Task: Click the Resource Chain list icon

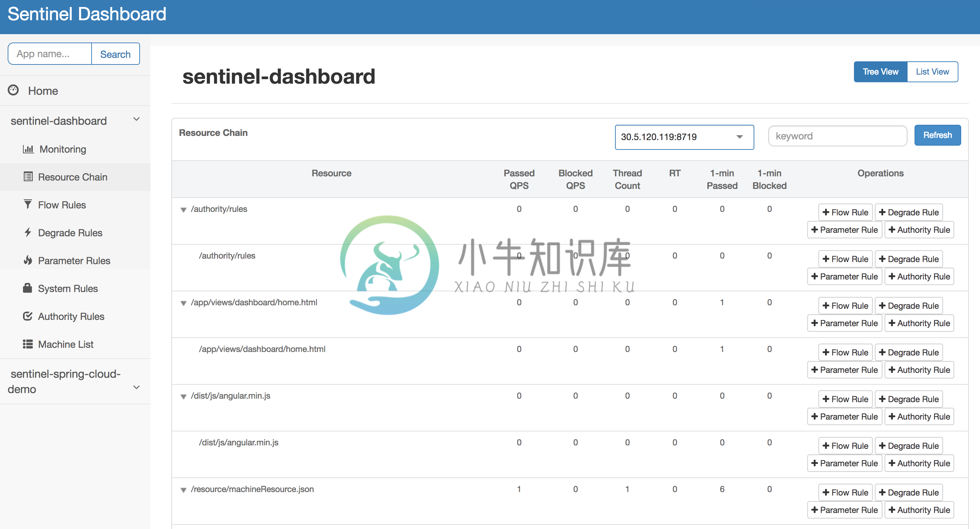Action: pos(28,177)
